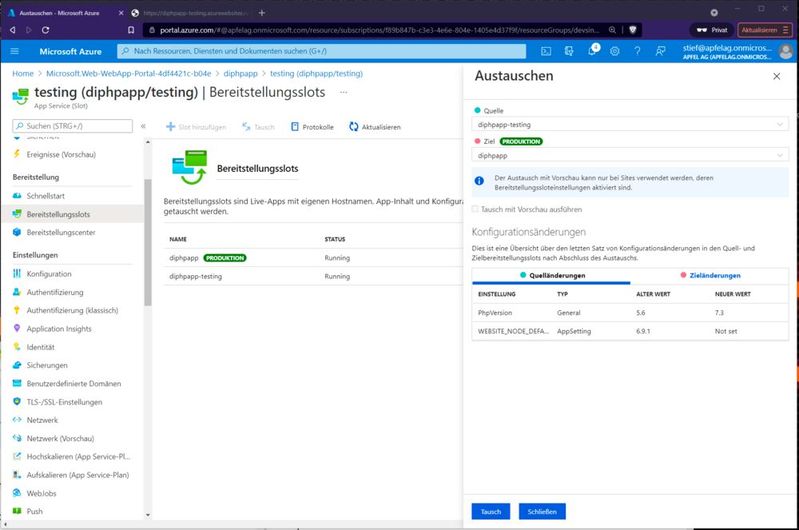This screenshot has height=530, width=799.
Task: Open Bereitstellungscenter in the sidebar
Action: tap(61, 232)
